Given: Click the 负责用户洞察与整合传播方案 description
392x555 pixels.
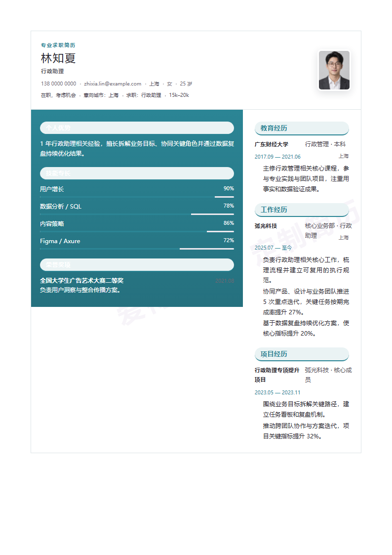Looking at the screenshot, I should coord(80,290).
